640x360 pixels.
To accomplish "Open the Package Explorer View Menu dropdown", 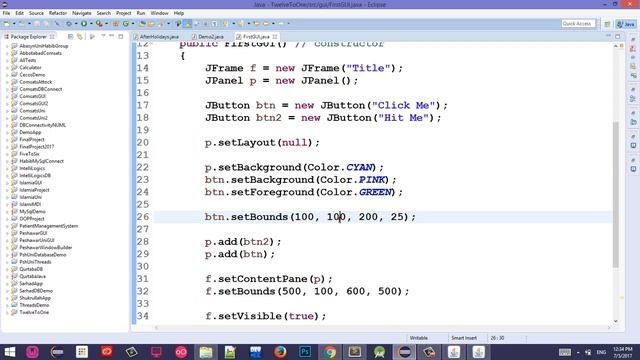I will point(103,36).
